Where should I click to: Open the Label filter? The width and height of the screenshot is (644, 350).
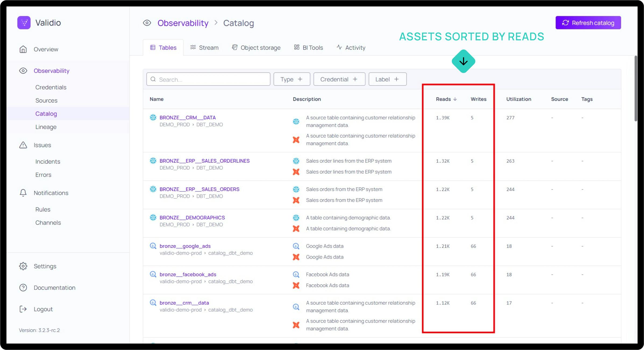[387, 79]
